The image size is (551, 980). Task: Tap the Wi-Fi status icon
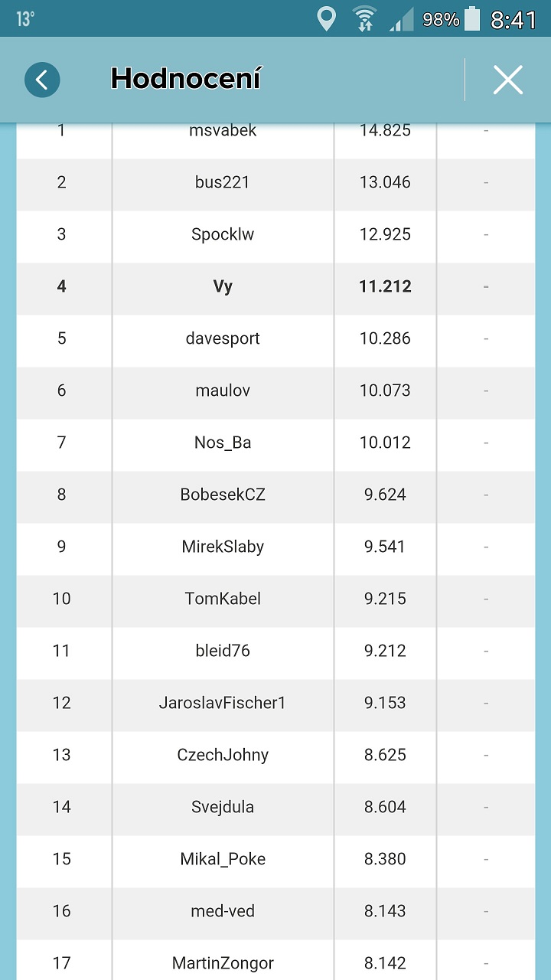[x=364, y=19]
